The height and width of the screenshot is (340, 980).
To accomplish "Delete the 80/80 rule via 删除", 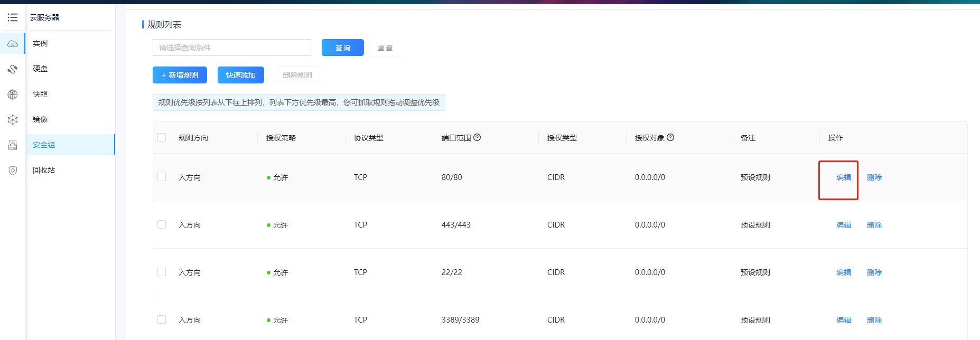I will 874,177.
